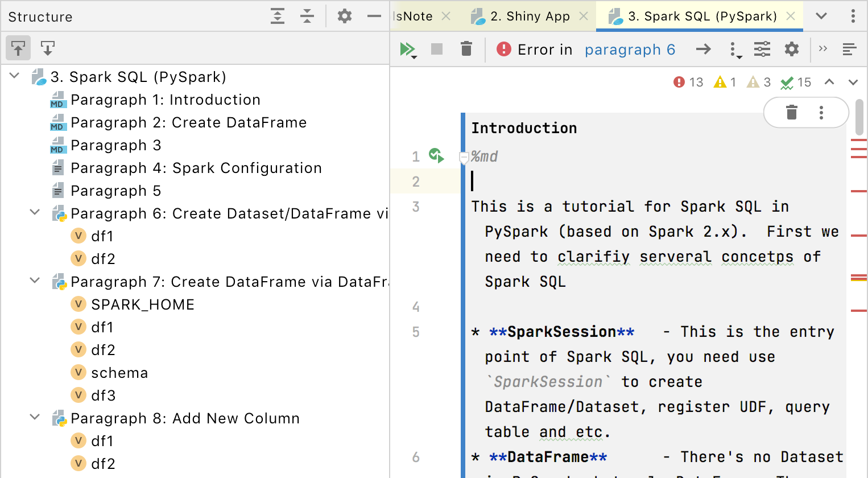Click the editor vertical scrollbar thumb
This screenshot has height=478, width=868.
(x=859, y=117)
